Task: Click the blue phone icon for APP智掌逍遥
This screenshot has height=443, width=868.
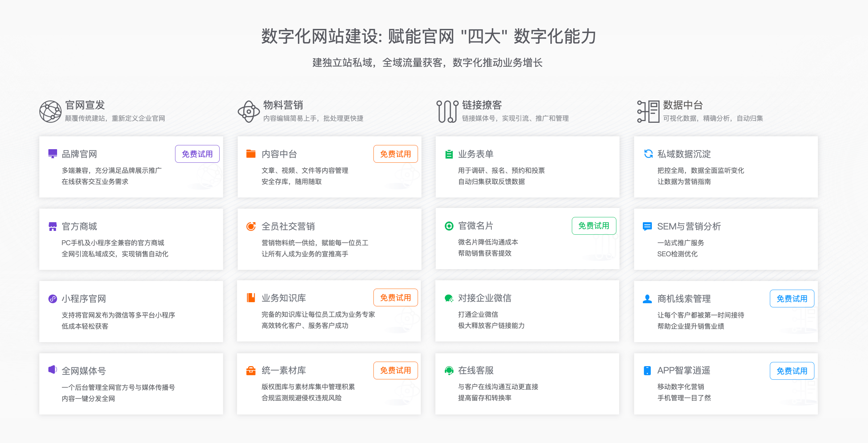Action: (647, 371)
